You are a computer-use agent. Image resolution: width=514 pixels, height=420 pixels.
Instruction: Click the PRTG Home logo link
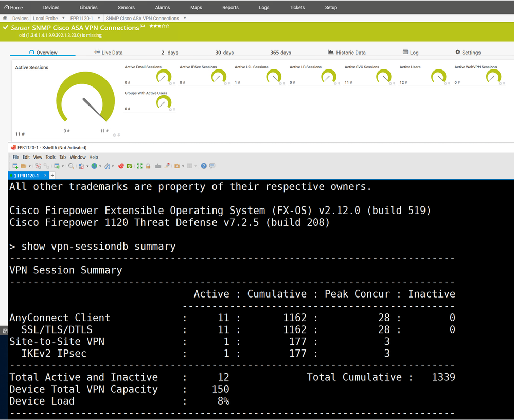[x=13, y=7]
